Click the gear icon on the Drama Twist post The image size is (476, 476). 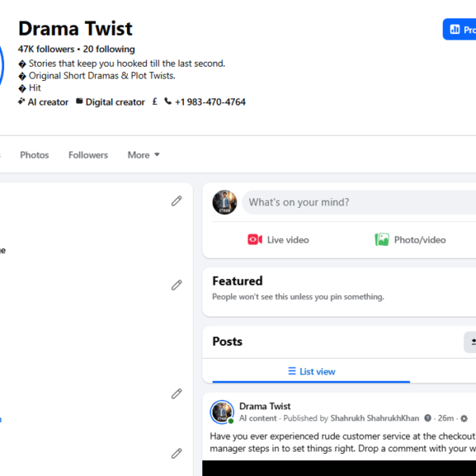coord(464,419)
